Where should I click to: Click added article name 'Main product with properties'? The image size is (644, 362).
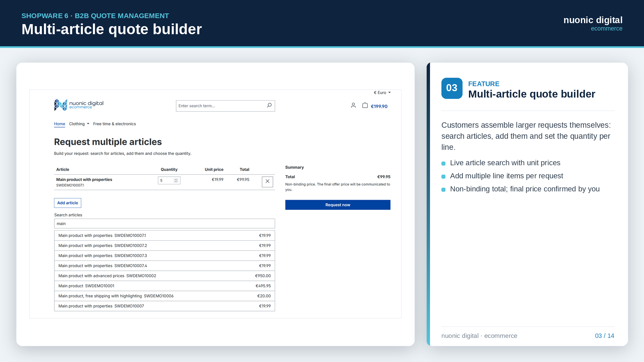click(84, 180)
